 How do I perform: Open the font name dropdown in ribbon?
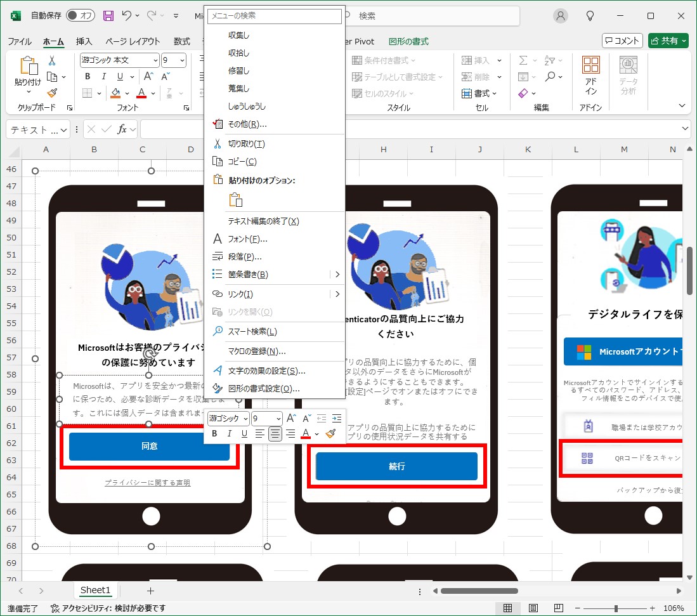[x=155, y=60]
